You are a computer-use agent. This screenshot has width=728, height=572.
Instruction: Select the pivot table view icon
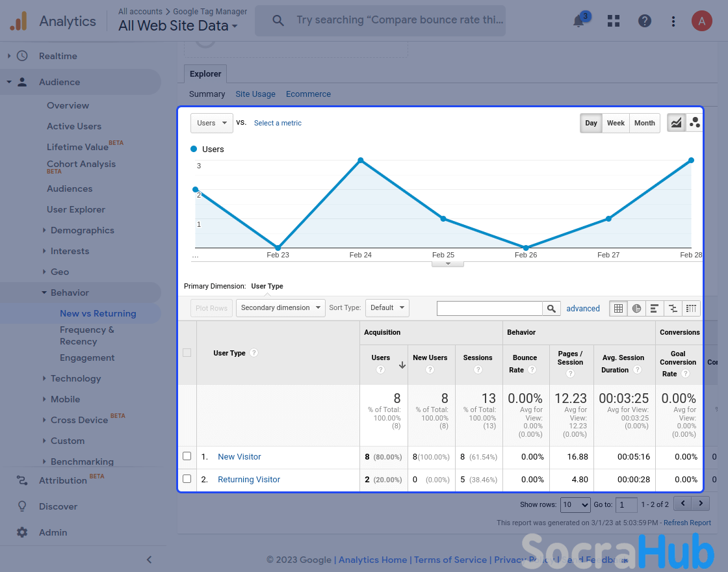point(691,308)
